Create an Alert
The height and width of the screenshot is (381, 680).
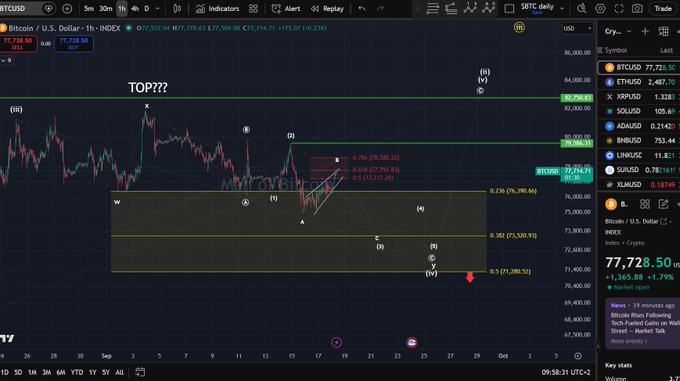[x=286, y=8]
